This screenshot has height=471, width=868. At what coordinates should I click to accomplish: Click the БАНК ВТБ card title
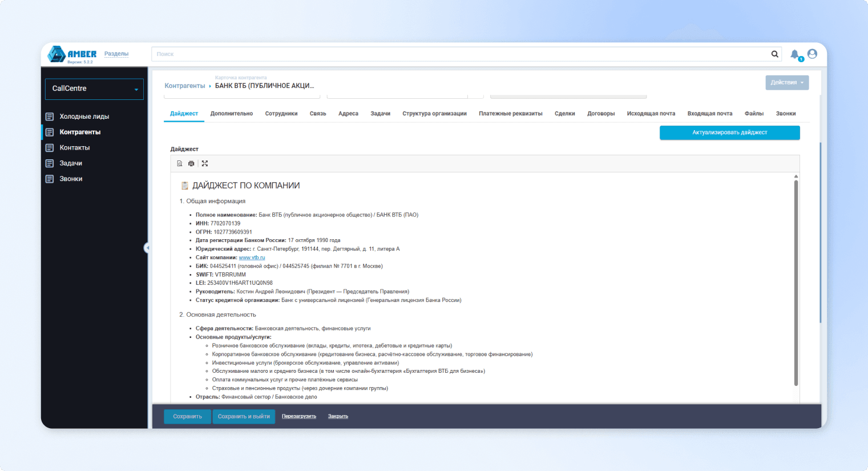click(x=265, y=86)
